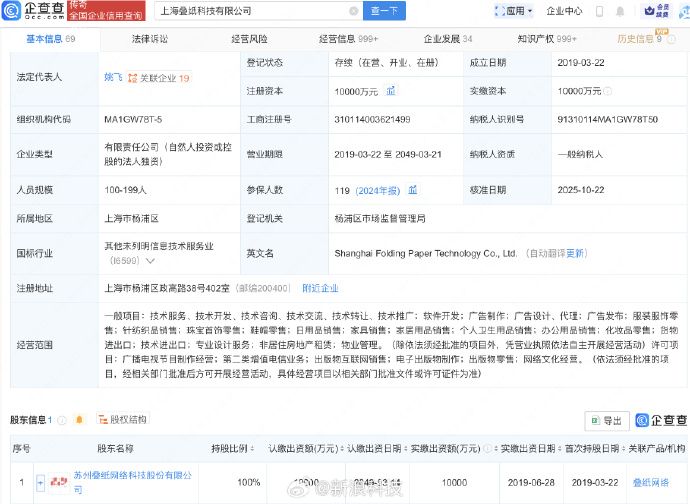The width and height of the screenshot is (690, 504).
Task: Click the 附近企业 nearby companies link
Action: pyautogui.click(x=320, y=288)
